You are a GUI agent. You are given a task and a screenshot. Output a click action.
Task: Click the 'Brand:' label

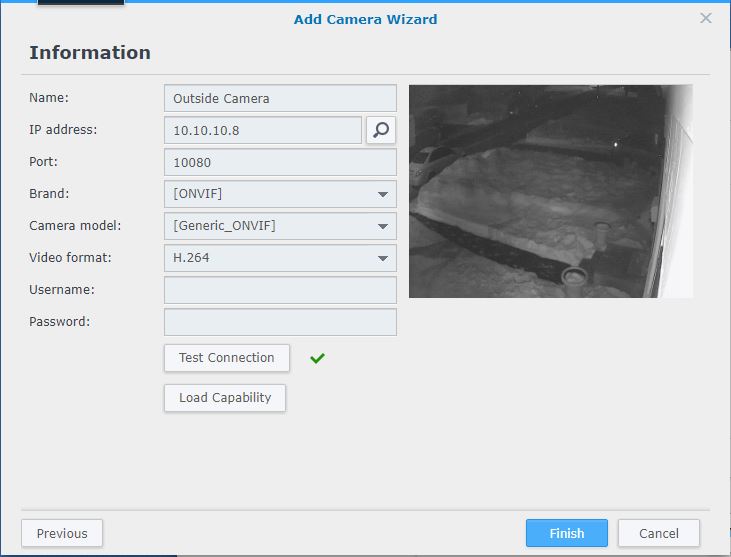pos(49,193)
